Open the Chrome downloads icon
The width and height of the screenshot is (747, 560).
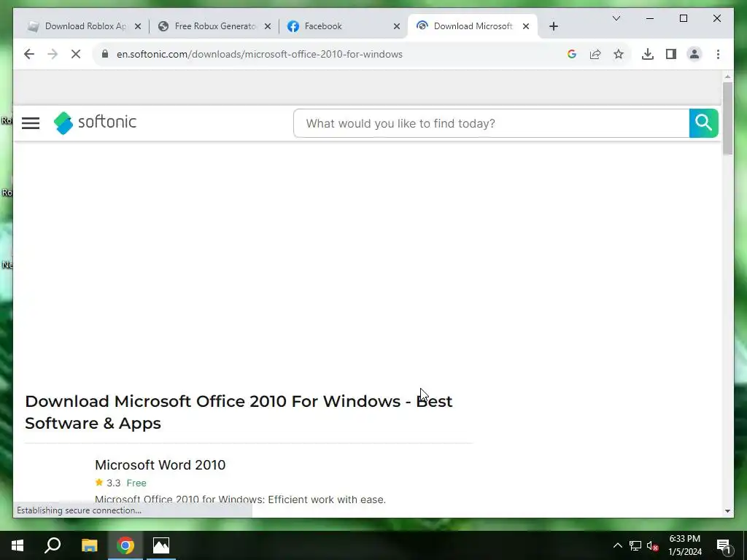648,54
